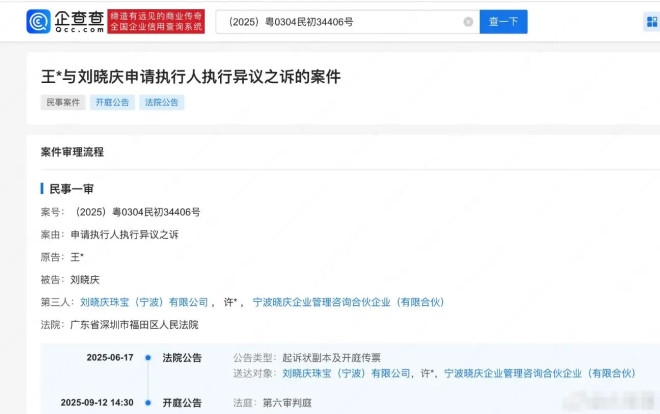Click the case number search input field
Viewport: 660px width, 414px height.
[x=340, y=22]
